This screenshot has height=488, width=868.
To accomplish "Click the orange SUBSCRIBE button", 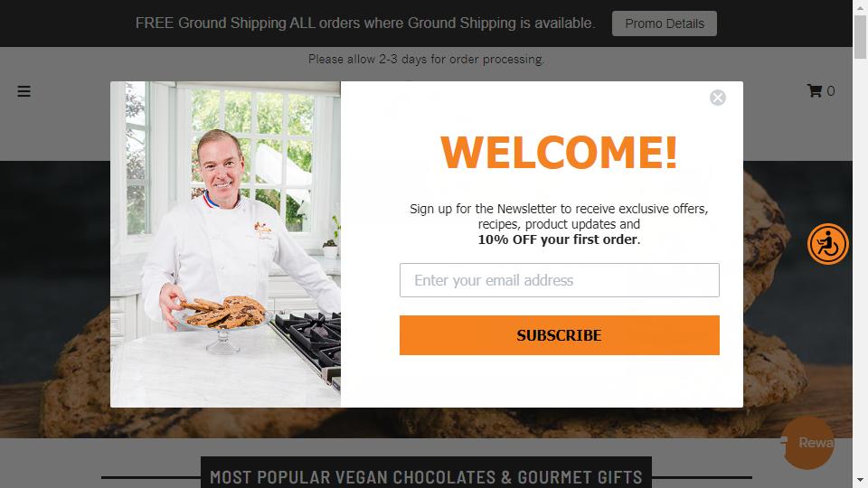I will point(559,335).
